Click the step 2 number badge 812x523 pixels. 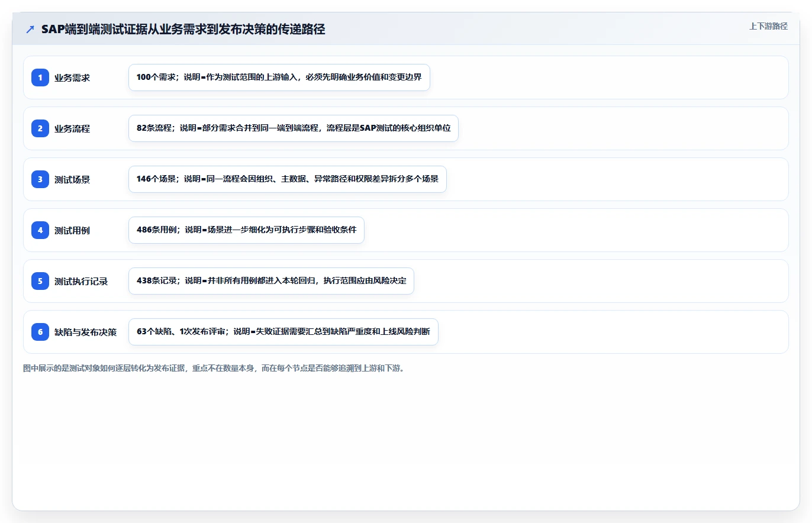point(40,128)
